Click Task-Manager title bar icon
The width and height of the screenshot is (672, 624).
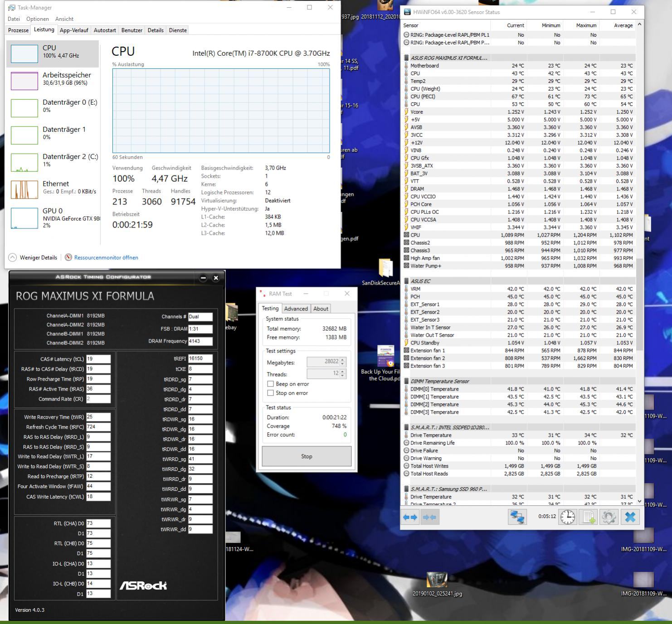(12, 8)
